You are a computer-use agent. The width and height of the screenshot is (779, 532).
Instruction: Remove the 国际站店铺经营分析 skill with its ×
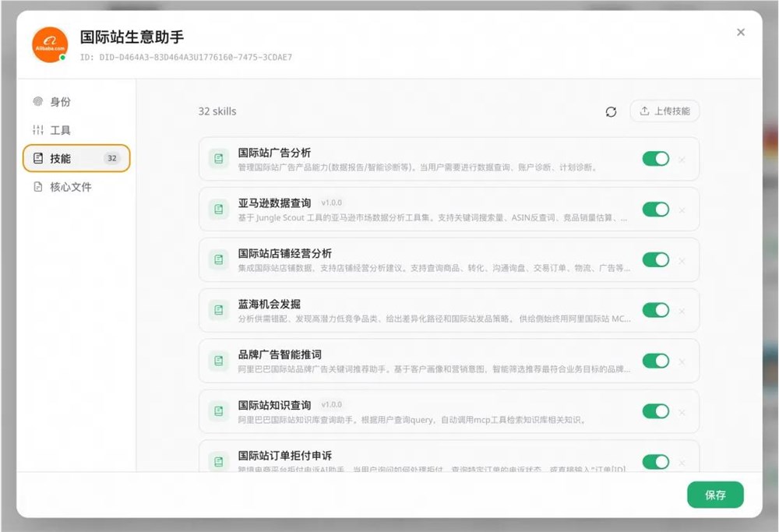pos(682,260)
